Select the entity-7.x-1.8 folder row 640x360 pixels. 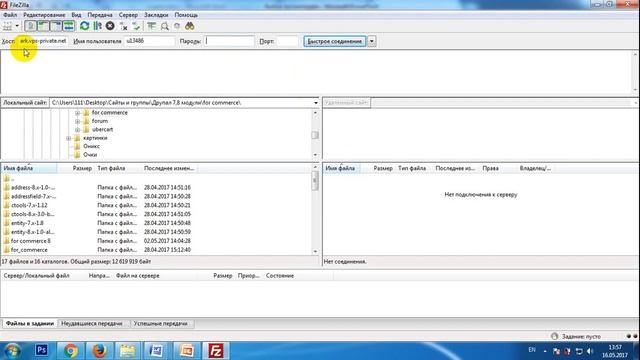(x=156, y=223)
